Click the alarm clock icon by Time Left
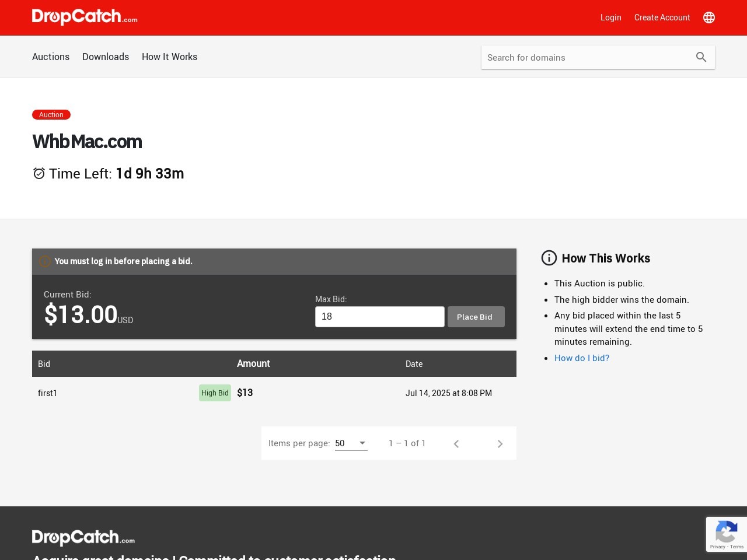747x560 pixels. pos(39,173)
